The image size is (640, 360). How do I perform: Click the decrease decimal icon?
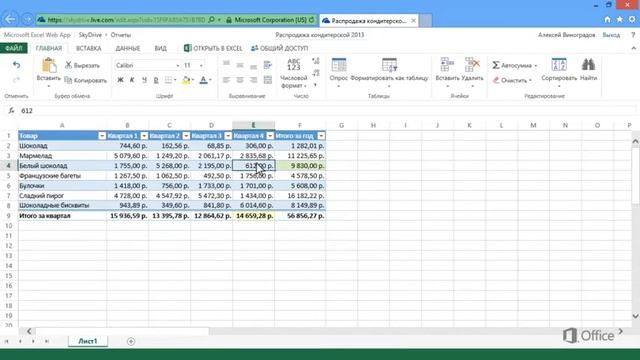316,73
